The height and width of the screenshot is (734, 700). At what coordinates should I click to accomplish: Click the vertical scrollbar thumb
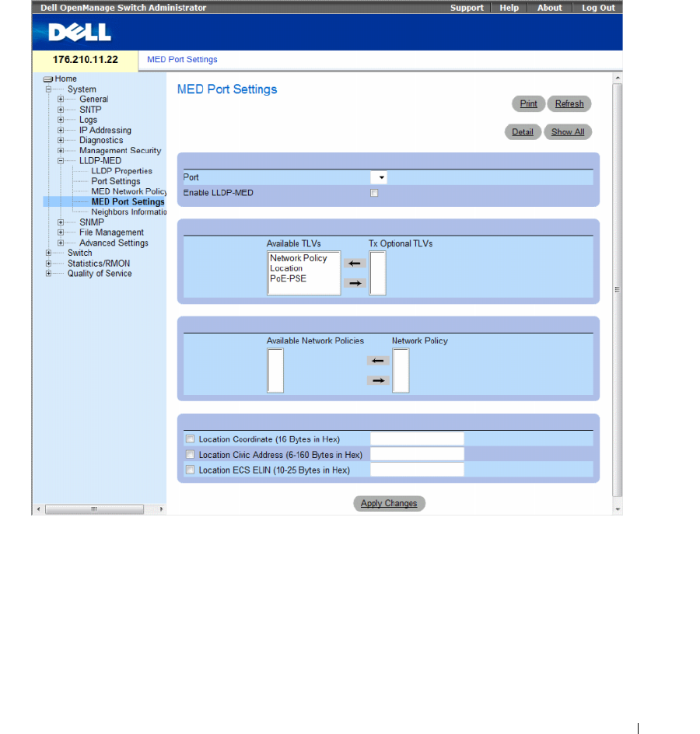point(618,290)
